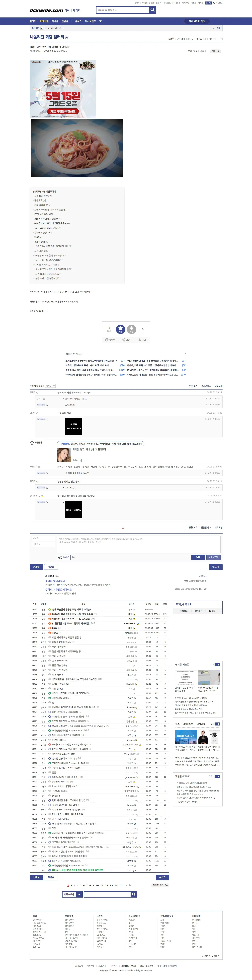This screenshot has height=980, width=252.
Task: Click the 댓글 11 button in post header
Action: coord(215,51)
